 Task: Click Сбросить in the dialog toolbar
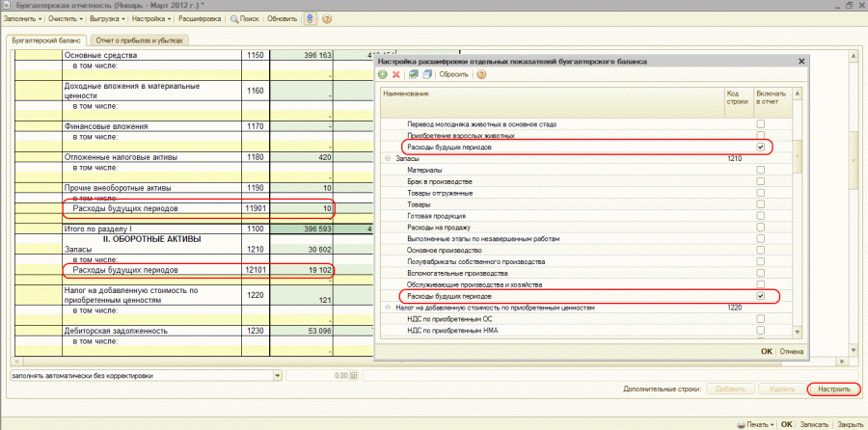[x=452, y=74]
